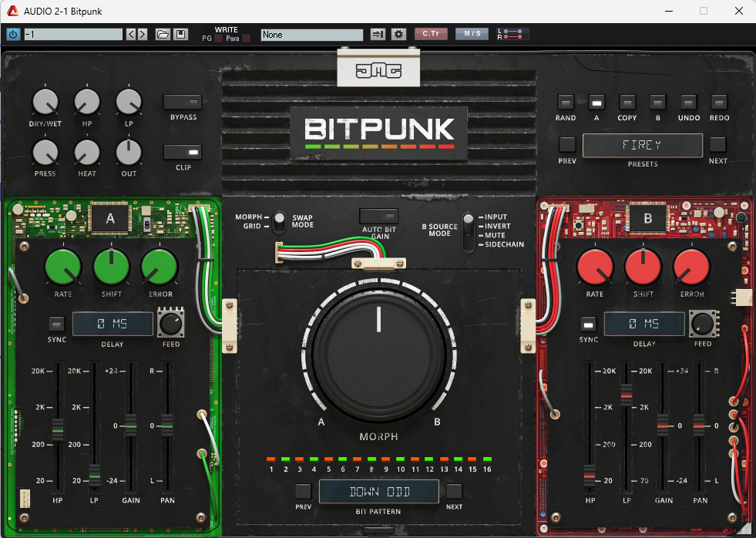Click the green A RATE knob
This screenshot has width=756, height=538.
(63, 267)
